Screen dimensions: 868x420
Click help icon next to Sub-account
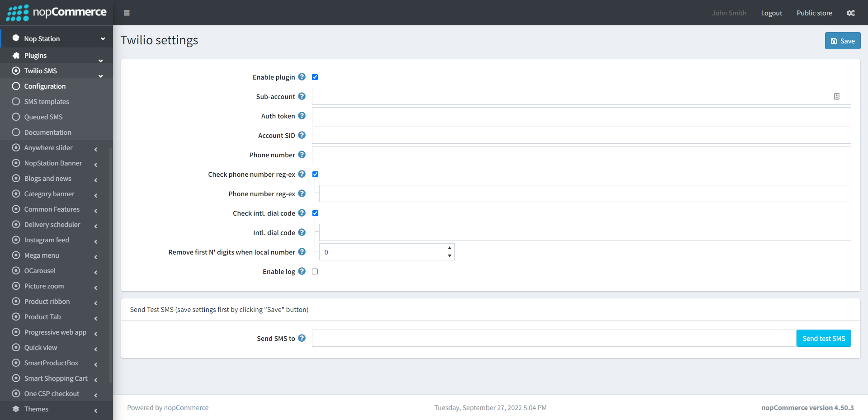click(302, 96)
